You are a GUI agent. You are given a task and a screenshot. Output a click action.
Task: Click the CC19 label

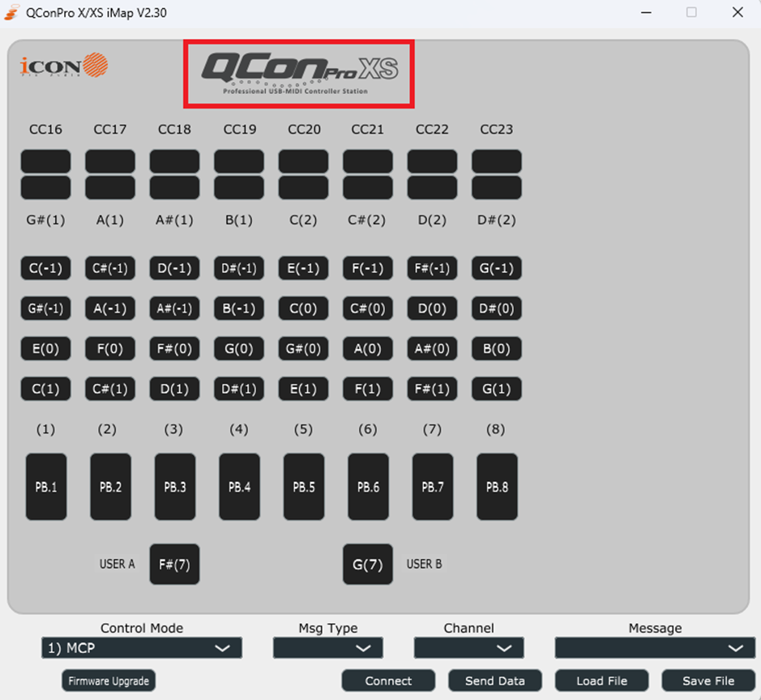click(239, 130)
